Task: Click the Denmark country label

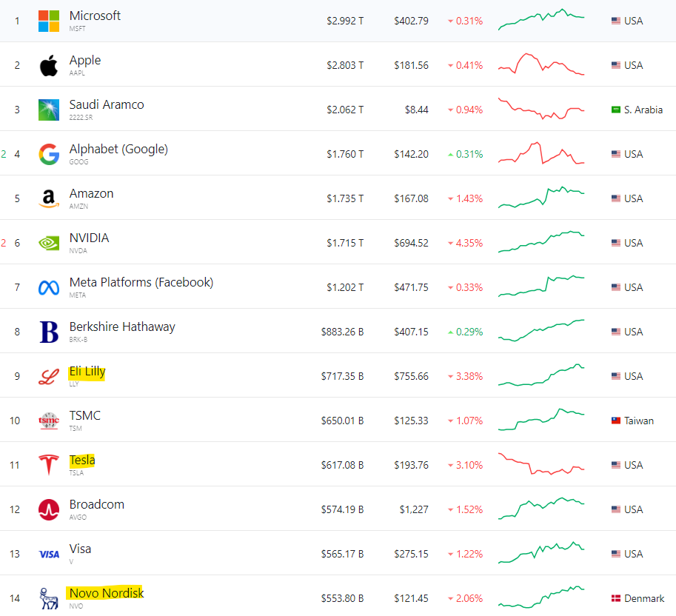Action: pos(644,598)
